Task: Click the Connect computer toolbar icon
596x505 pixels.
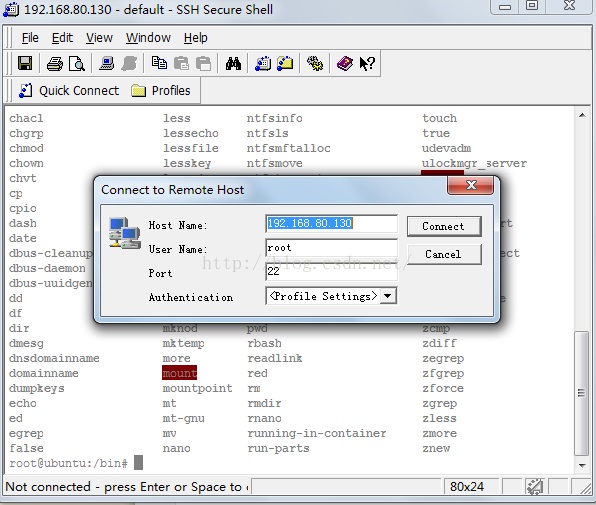Action: [x=107, y=63]
